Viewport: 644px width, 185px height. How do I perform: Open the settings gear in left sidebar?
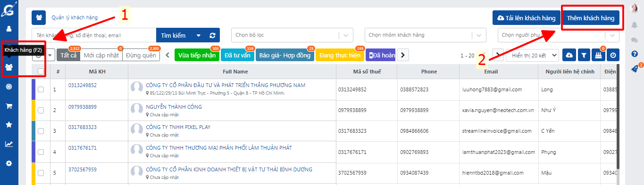tap(9, 163)
